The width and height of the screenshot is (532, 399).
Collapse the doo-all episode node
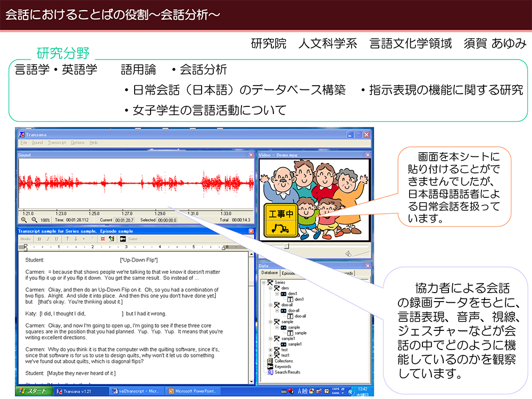click(x=277, y=311)
